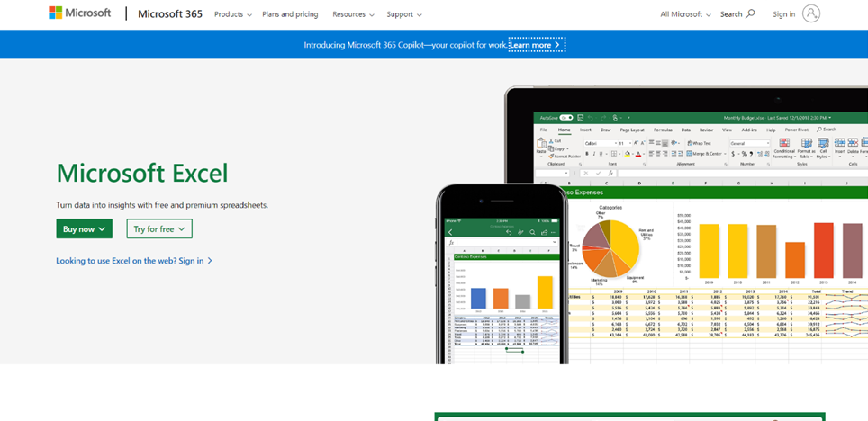Click the fx insert function icon in laptop Excel
Viewport: 868px width, 421px height.
[x=610, y=173]
